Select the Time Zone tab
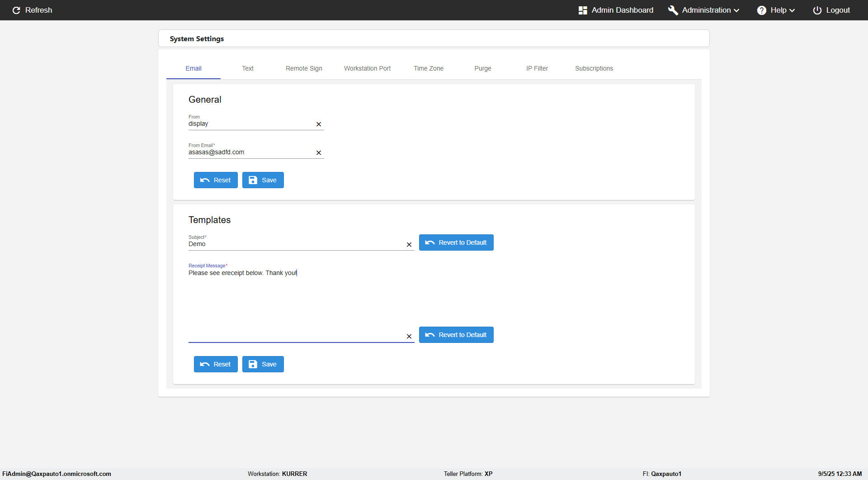Image resolution: width=868 pixels, height=480 pixels. 429,68
